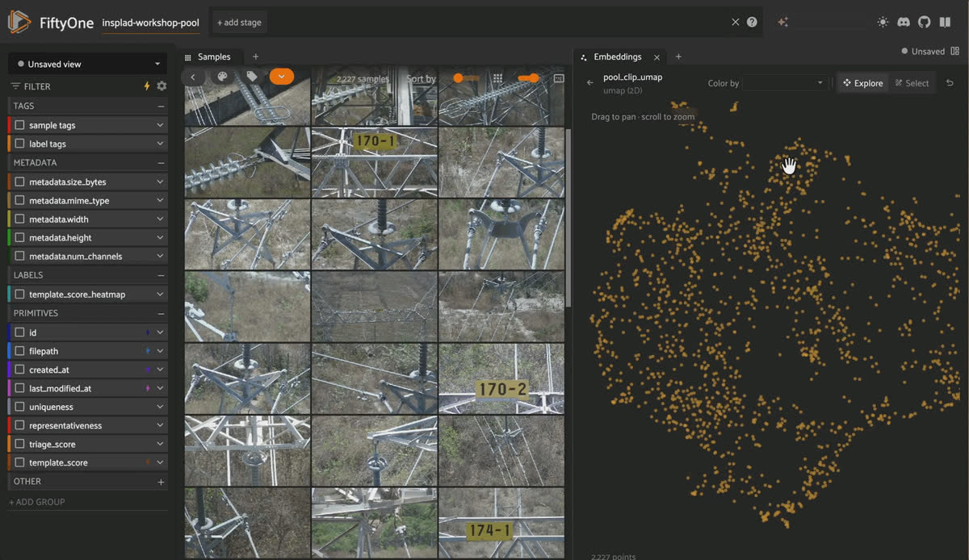
Task: Tick the template_score_heatmap checkbox
Action: pos(19,295)
